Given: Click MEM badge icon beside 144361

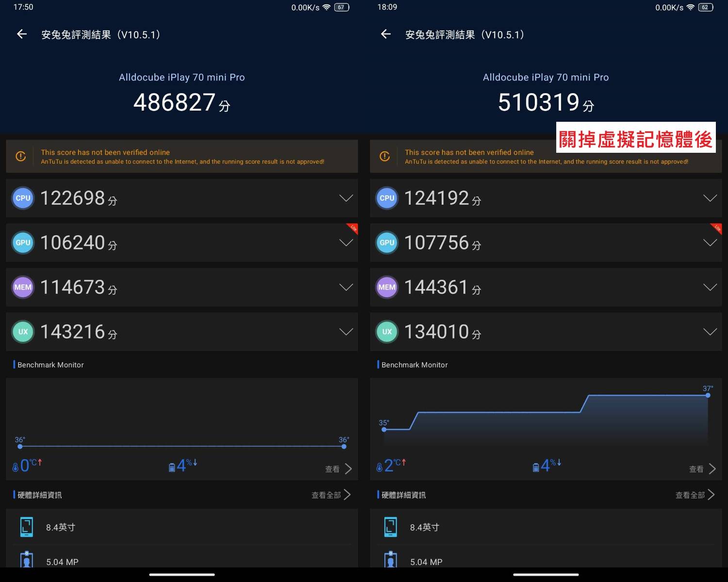Looking at the screenshot, I should [387, 287].
